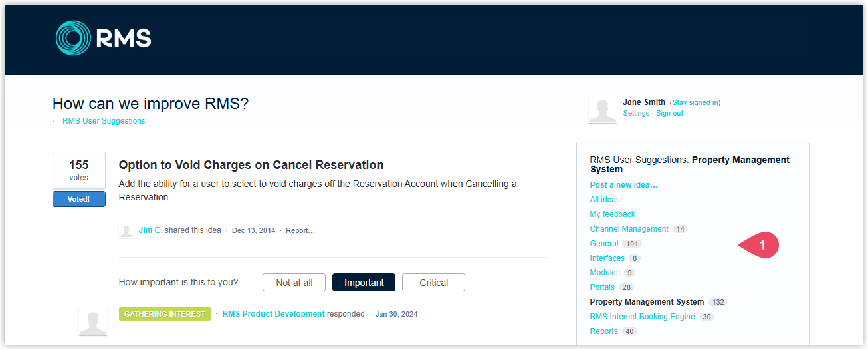
Task: Click the Stay signed in link
Action: 695,103
